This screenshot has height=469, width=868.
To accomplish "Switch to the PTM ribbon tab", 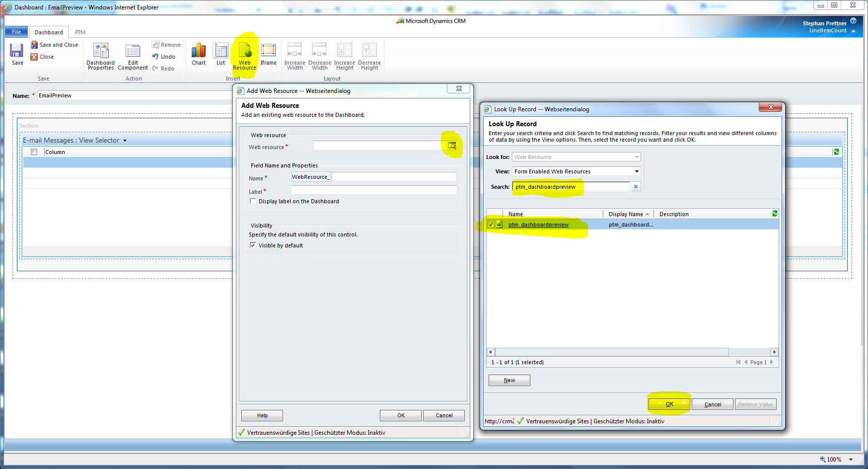I will (80, 32).
